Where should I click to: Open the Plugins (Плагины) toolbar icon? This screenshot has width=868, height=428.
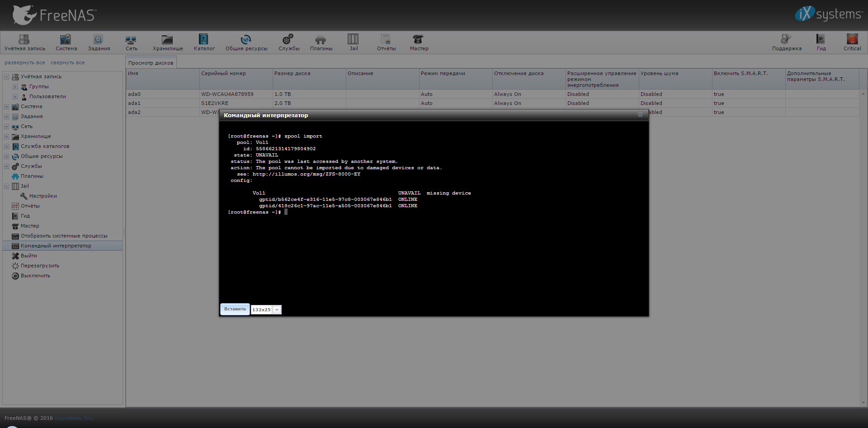[x=321, y=40]
